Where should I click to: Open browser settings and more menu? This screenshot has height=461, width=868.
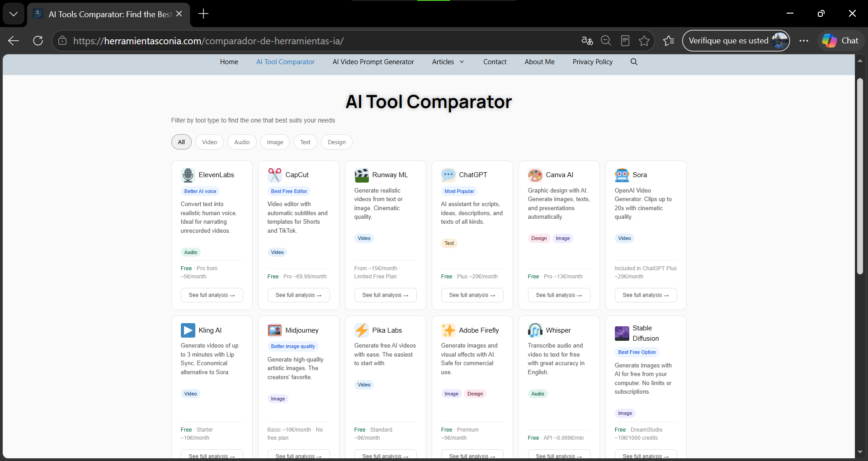click(x=804, y=41)
